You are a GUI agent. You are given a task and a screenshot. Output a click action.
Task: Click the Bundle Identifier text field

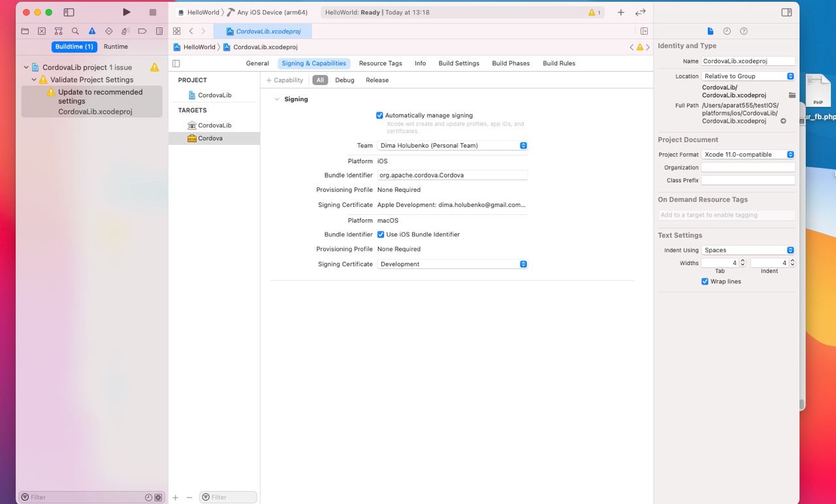click(x=452, y=176)
